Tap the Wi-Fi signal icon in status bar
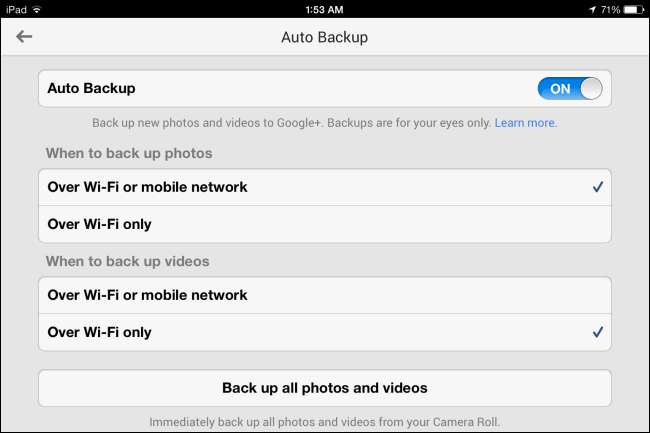The height and width of the screenshot is (433, 650). point(37,9)
